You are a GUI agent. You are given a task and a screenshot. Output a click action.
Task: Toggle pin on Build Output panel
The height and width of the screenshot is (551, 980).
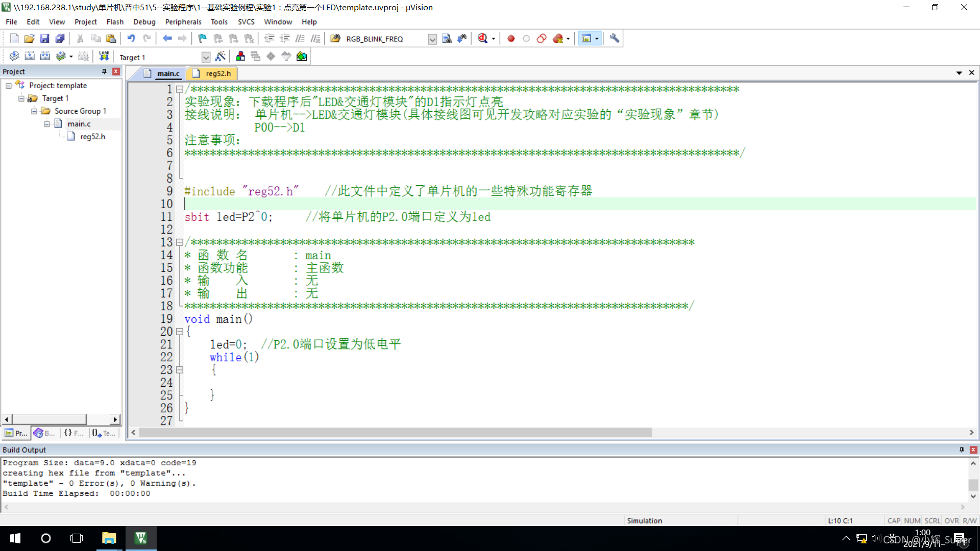[x=962, y=449]
